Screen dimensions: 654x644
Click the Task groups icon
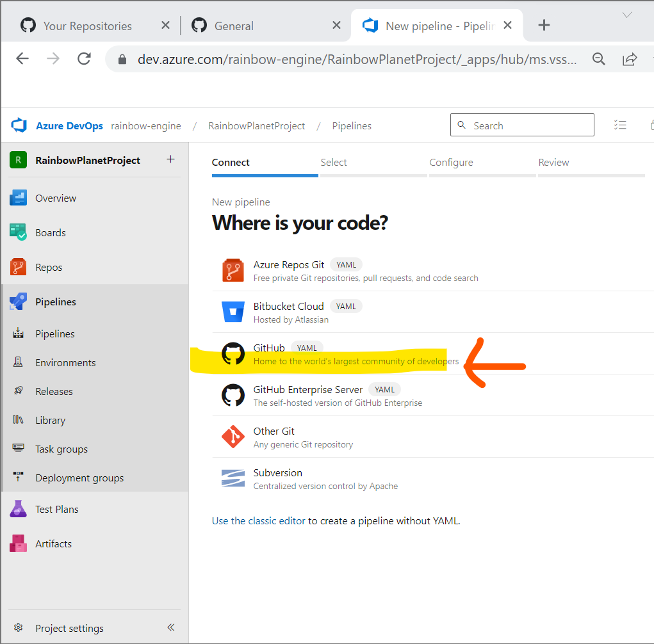tap(19, 449)
